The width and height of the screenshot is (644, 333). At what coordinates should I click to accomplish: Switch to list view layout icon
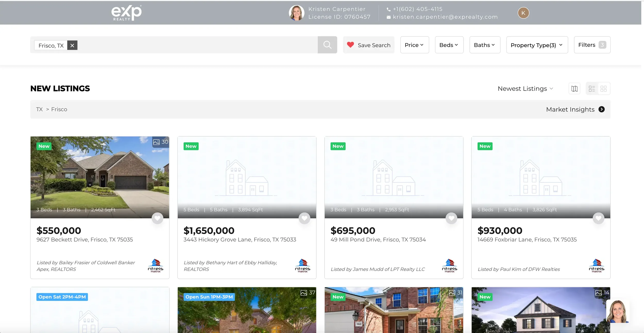tap(592, 89)
